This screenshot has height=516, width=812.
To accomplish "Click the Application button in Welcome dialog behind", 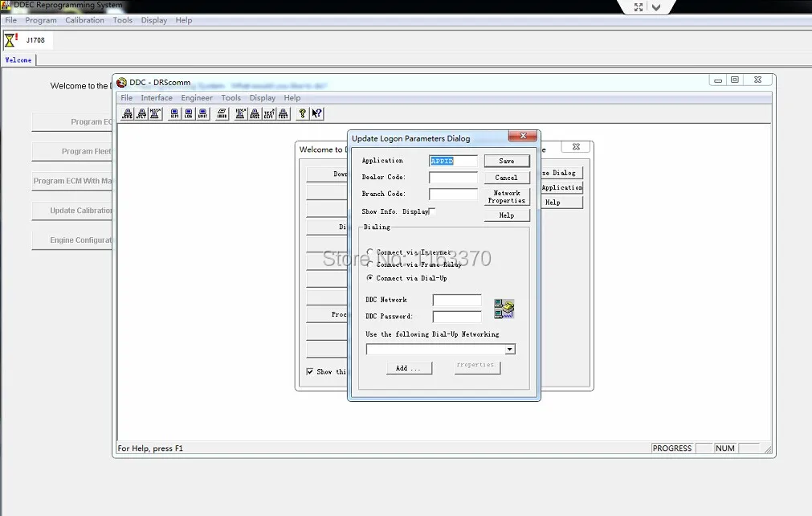I will tap(562, 187).
